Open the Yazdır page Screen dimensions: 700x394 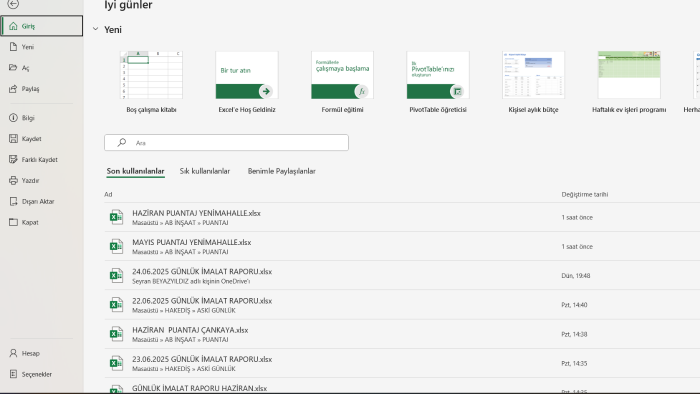(x=42, y=180)
